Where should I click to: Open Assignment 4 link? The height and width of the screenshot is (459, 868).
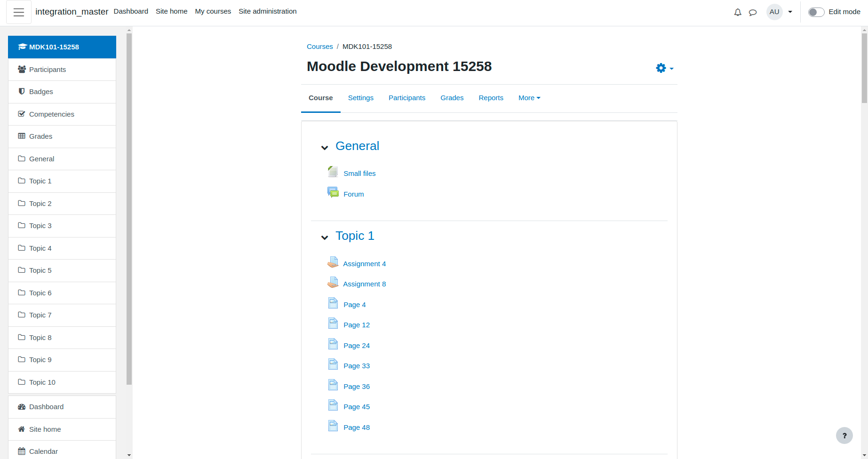(x=365, y=264)
